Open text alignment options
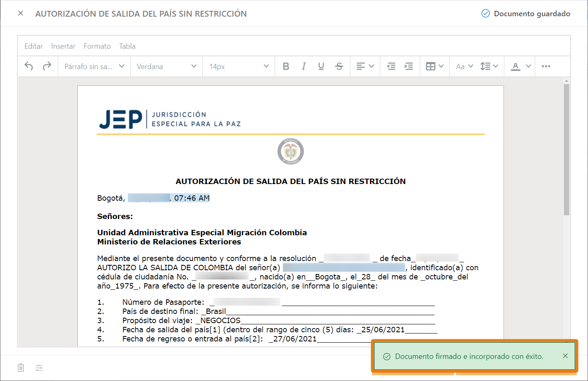Image resolution: width=588 pixels, height=381 pixels. click(x=365, y=66)
